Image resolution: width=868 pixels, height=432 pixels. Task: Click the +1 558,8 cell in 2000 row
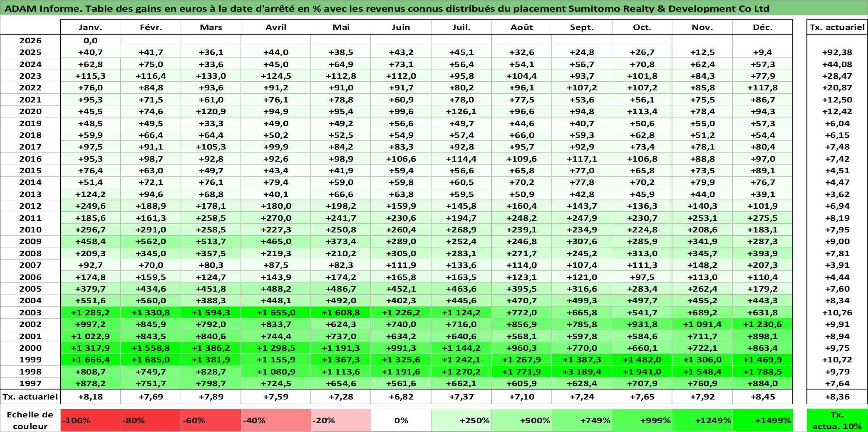pyautogui.click(x=151, y=348)
